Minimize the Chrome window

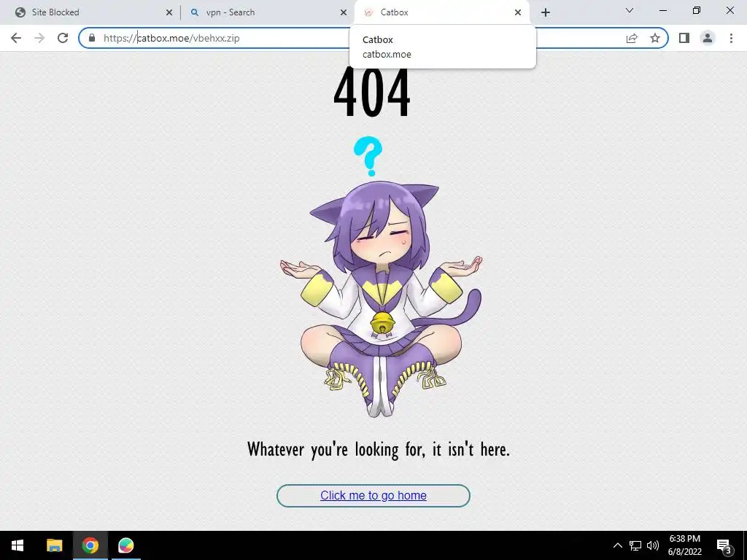tap(662, 10)
